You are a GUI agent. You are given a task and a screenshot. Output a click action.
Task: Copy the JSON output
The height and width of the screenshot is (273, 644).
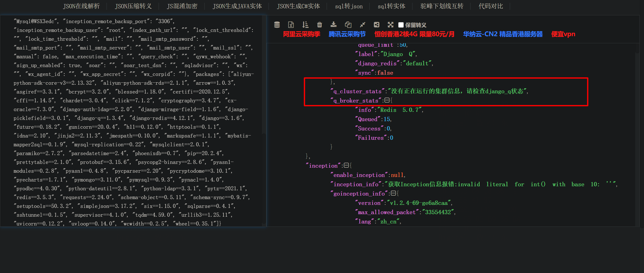point(348,25)
